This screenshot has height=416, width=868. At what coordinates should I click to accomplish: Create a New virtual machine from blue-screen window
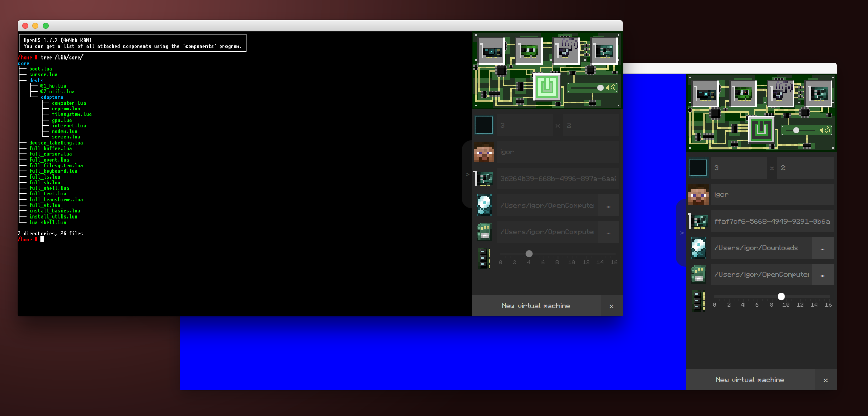tap(750, 380)
